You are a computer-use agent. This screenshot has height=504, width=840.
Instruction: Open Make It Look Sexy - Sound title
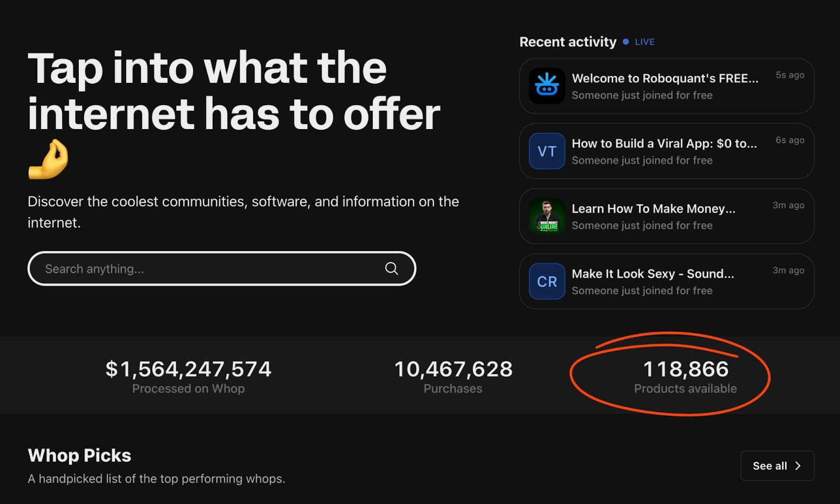tap(653, 274)
